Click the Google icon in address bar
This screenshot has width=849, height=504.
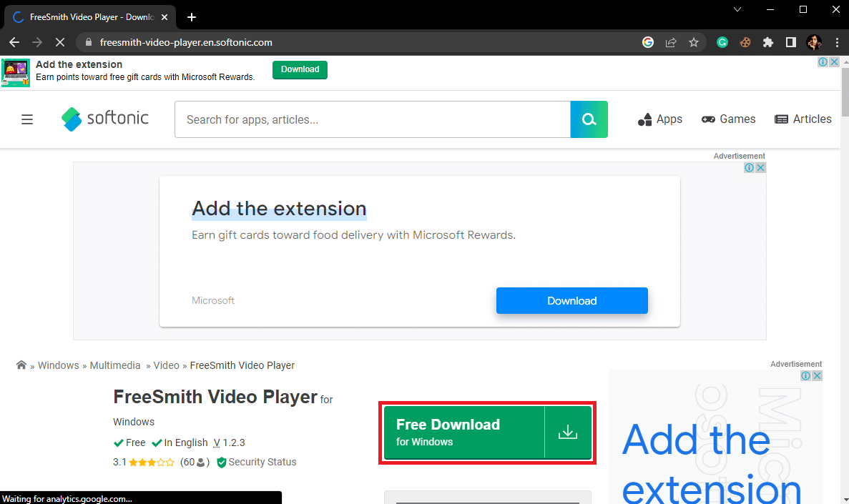pyautogui.click(x=647, y=42)
